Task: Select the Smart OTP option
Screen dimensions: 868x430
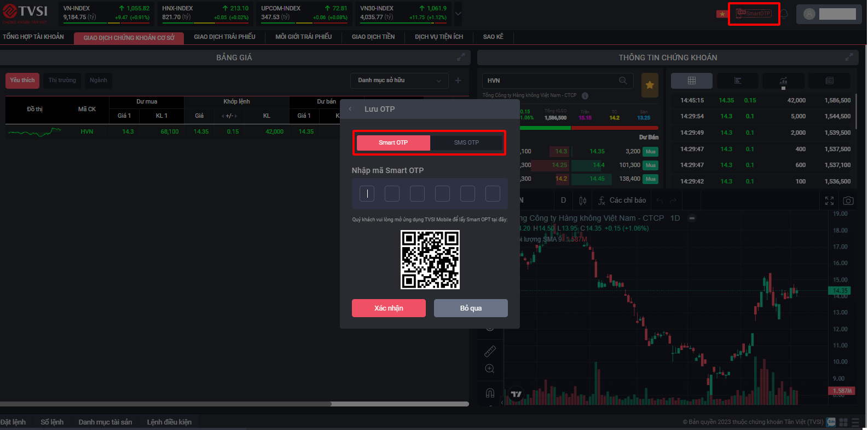Action: (393, 142)
